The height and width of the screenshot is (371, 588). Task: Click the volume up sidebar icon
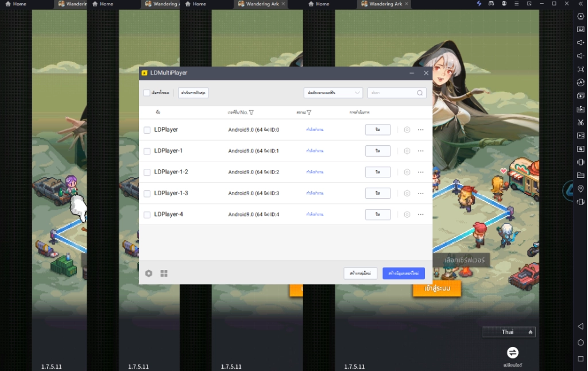[581, 42]
